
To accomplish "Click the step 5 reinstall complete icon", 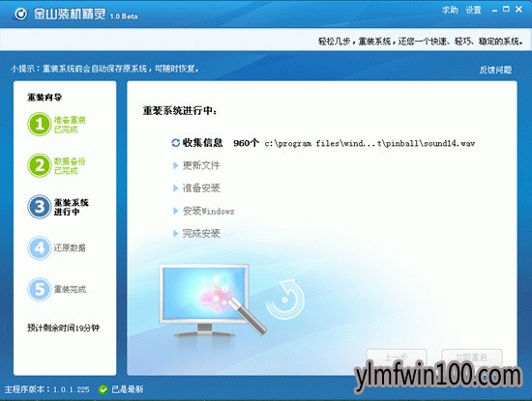I will (39, 289).
